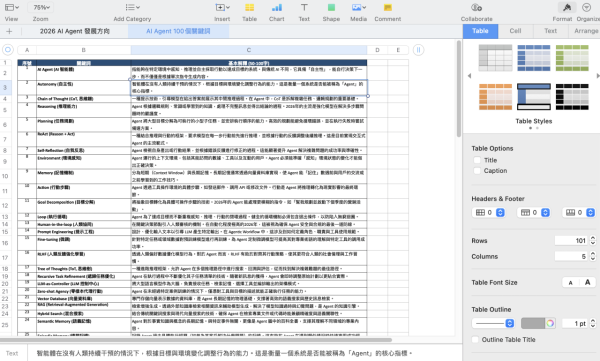Open the View menu icon in toolbar
Viewport: 600px width, 361px height.
[x=11, y=7]
